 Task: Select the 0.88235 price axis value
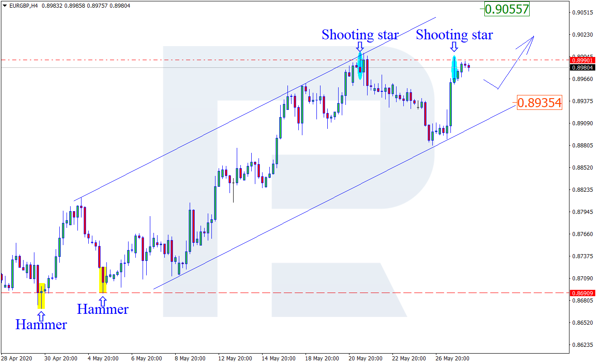(x=582, y=189)
